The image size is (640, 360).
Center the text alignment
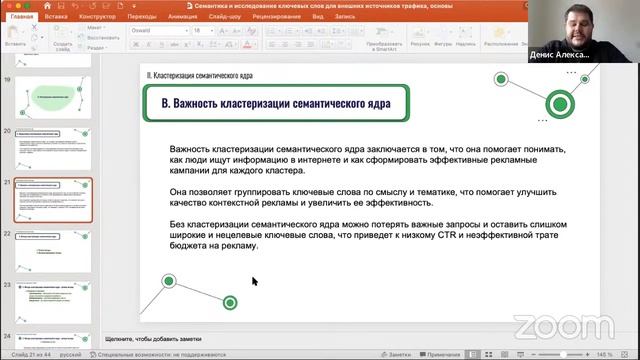[285, 44]
